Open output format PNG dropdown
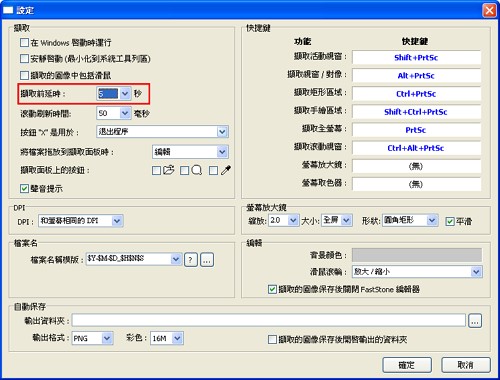 (107, 338)
